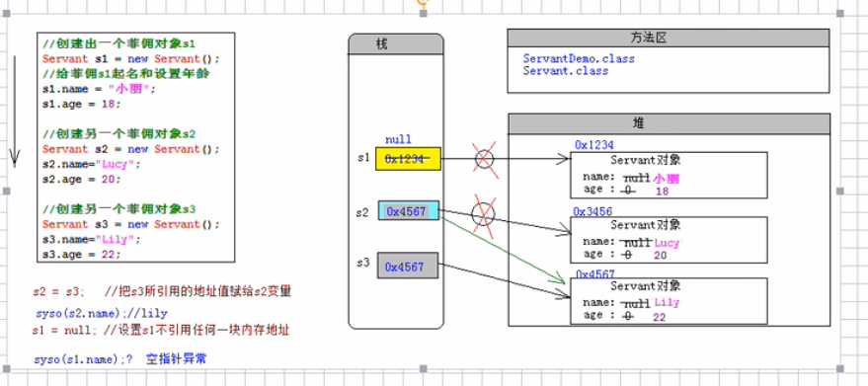This screenshot has width=868, height=386.
Task: Click the top-center selection handle
Action: (x=423, y=13)
